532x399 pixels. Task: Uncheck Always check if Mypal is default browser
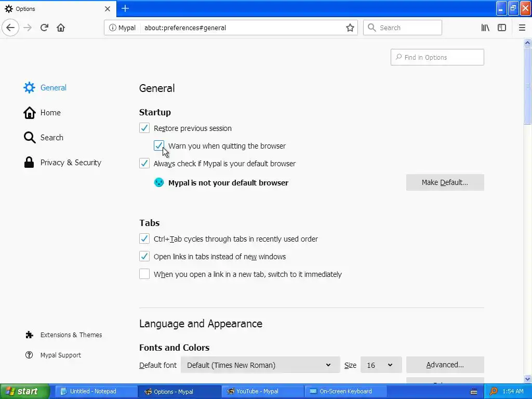[144, 163]
